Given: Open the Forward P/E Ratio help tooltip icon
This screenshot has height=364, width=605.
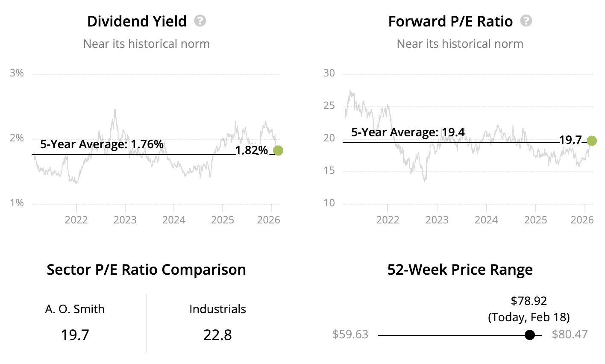Looking at the screenshot, I should tap(526, 21).
